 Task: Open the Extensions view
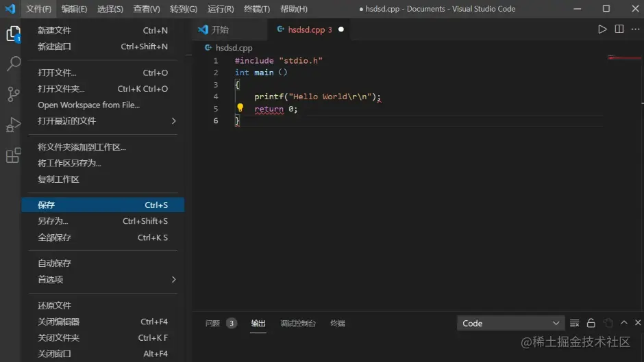(13, 155)
